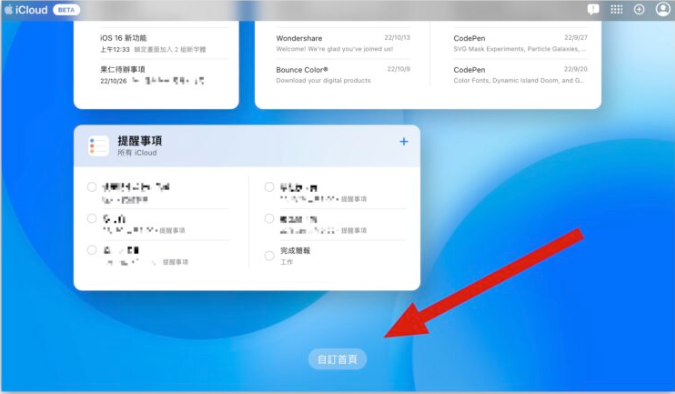Open the Wondershare welcome email
The width and height of the screenshot is (675, 394).
343,43
